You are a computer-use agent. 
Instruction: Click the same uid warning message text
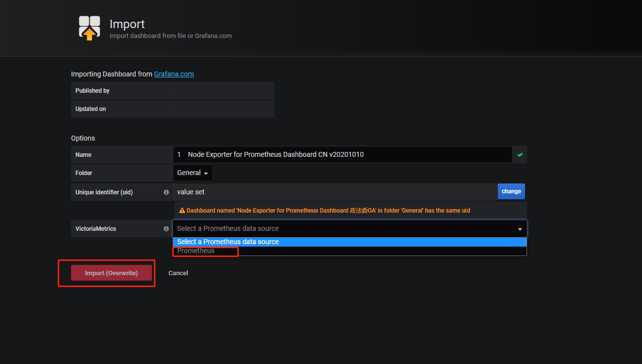[x=328, y=211]
